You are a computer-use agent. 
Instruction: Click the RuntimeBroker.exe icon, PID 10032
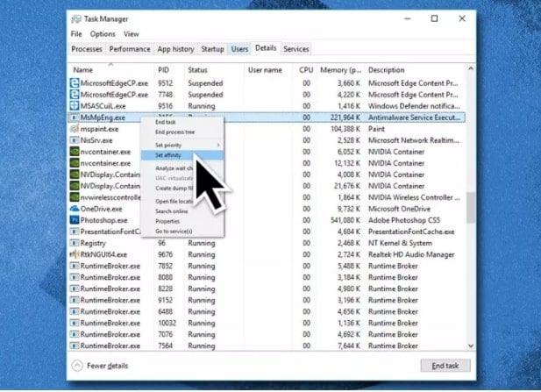click(x=75, y=323)
